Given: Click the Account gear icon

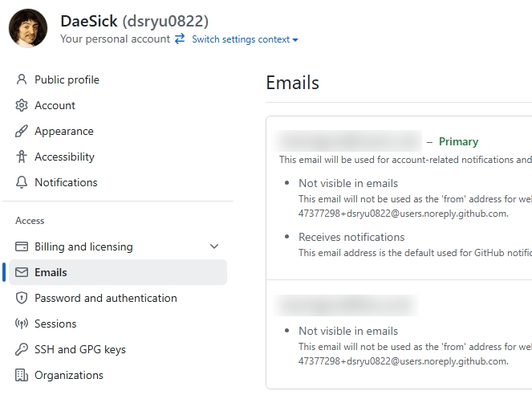Looking at the screenshot, I should pyautogui.click(x=22, y=105).
